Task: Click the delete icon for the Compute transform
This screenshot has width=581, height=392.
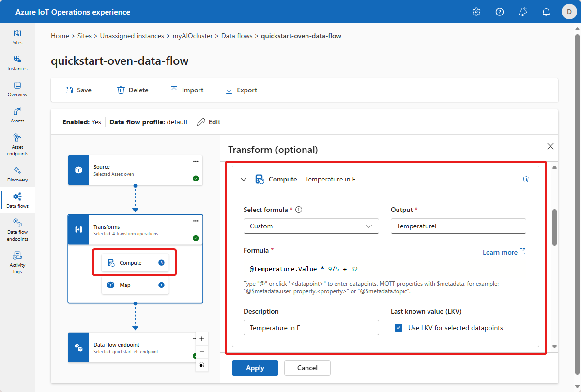Action: 526,179
